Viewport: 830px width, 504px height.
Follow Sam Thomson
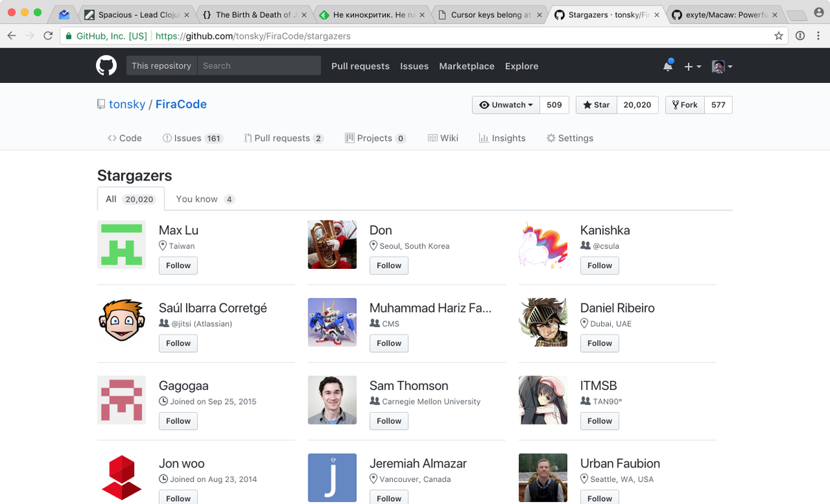pyautogui.click(x=389, y=421)
